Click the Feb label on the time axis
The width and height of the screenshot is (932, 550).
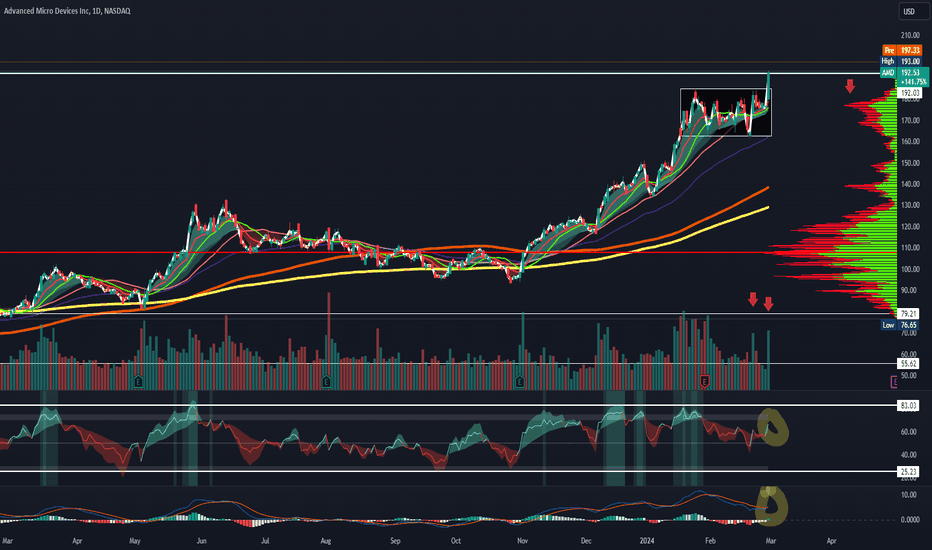[710, 541]
